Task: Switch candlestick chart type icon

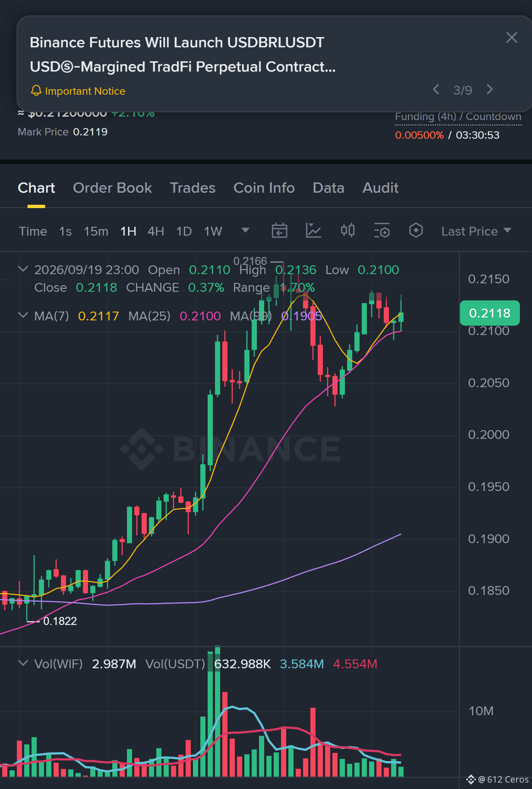Action: tap(347, 231)
